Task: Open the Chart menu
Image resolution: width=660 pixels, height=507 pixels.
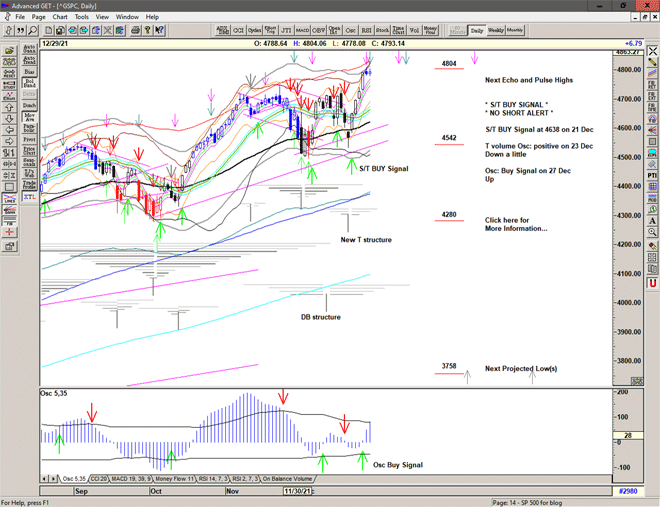Action: [60, 17]
